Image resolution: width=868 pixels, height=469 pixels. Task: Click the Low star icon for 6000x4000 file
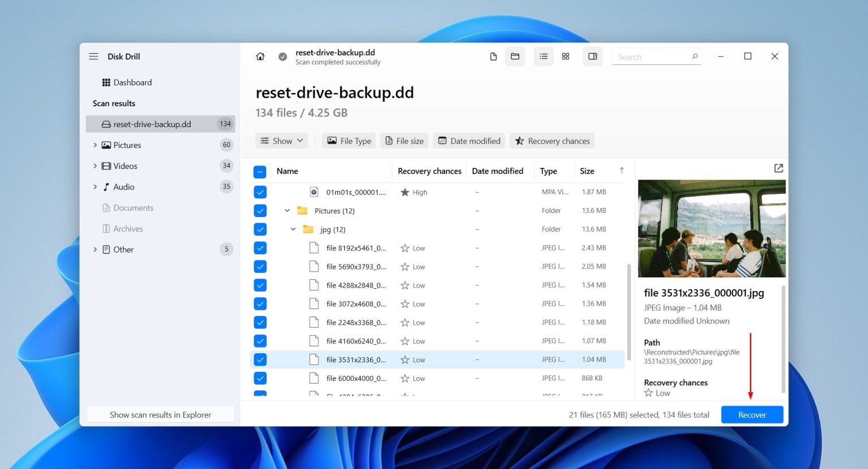pyautogui.click(x=405, y=379)
